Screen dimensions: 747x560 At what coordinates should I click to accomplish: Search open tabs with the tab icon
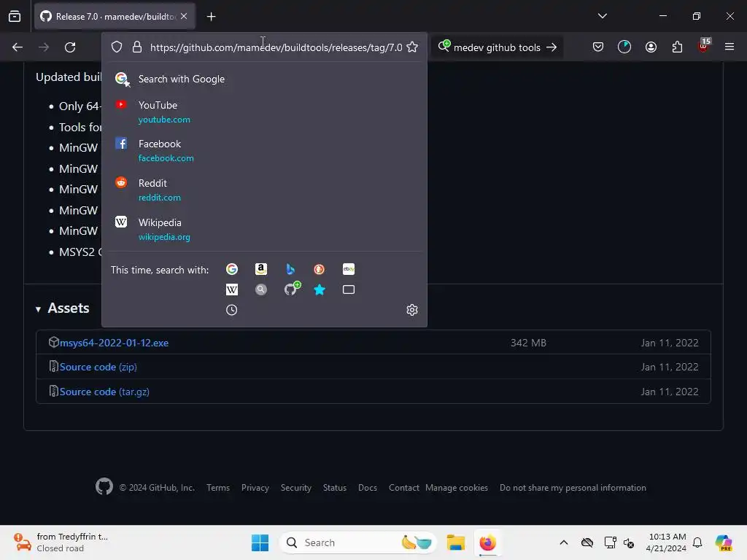click(349, 289)
